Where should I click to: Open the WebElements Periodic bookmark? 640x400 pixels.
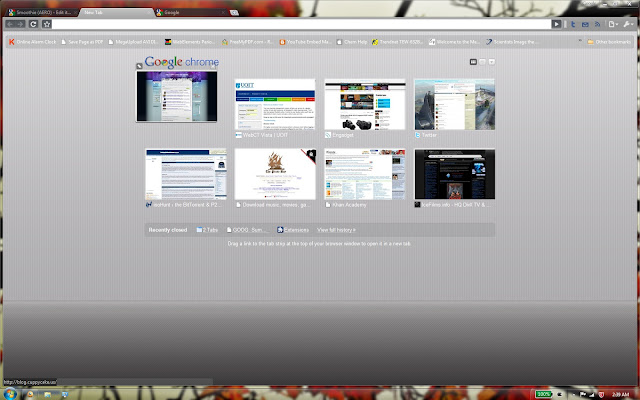point(190,42)
